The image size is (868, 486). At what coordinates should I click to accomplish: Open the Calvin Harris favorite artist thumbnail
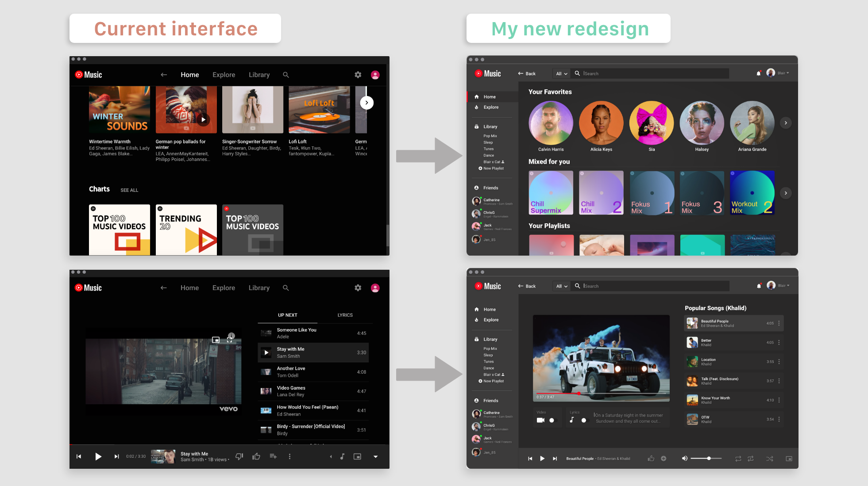[x=551, y=123]
